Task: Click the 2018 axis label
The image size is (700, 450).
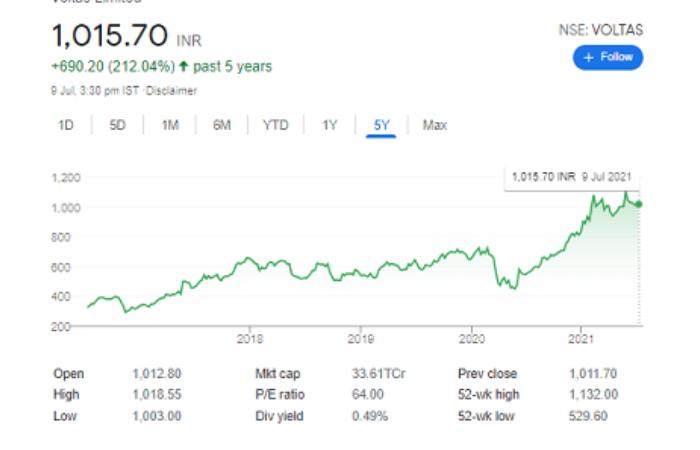Action: click(x=250, y=339)
